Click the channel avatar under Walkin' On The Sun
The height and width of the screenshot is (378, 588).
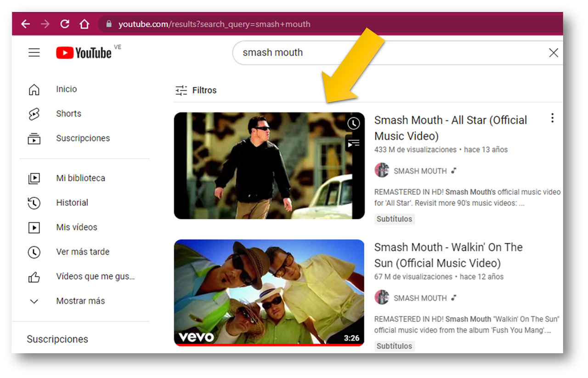382,298
